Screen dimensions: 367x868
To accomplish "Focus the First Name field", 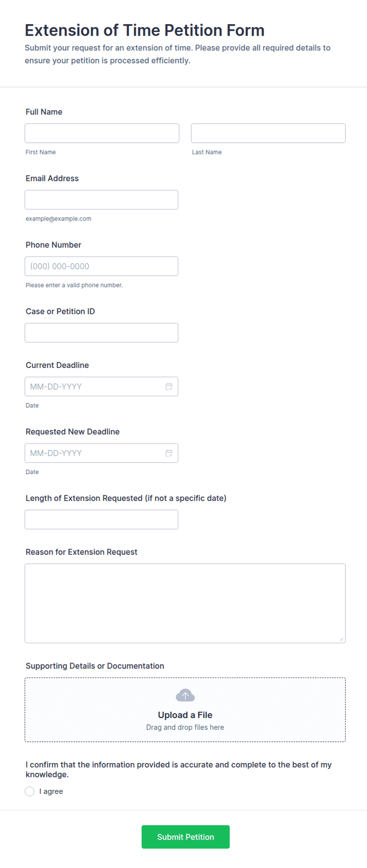I will coord(102,133).
